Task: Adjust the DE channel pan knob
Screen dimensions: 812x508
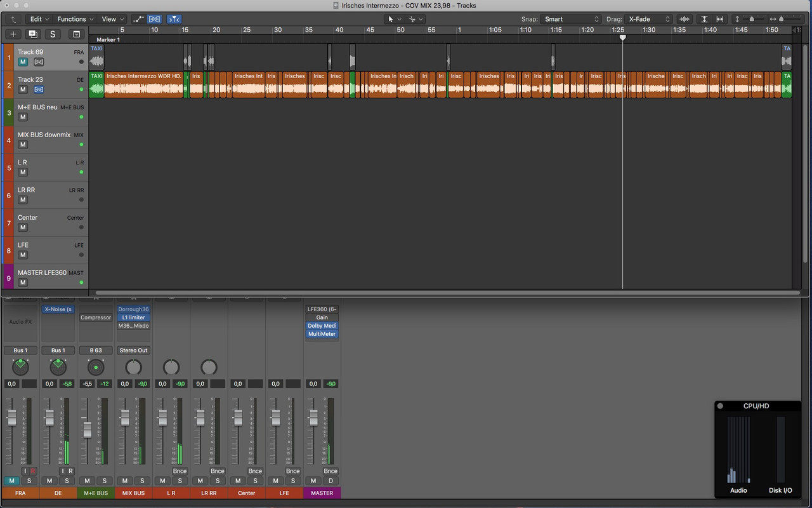Action: (58, 366)
